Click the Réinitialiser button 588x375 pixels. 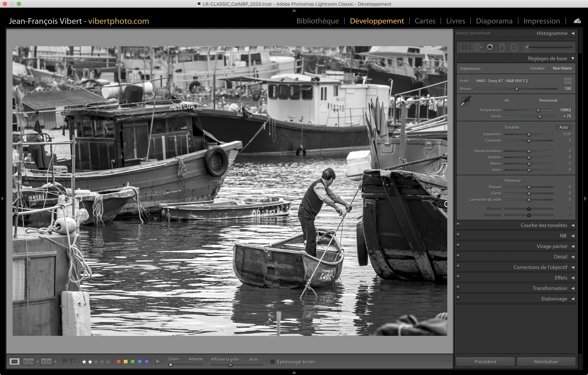pos(546,362)
